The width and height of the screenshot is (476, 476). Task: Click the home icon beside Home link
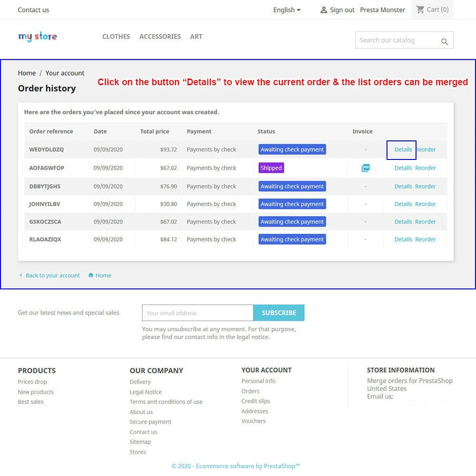click(x=91, y=275)
